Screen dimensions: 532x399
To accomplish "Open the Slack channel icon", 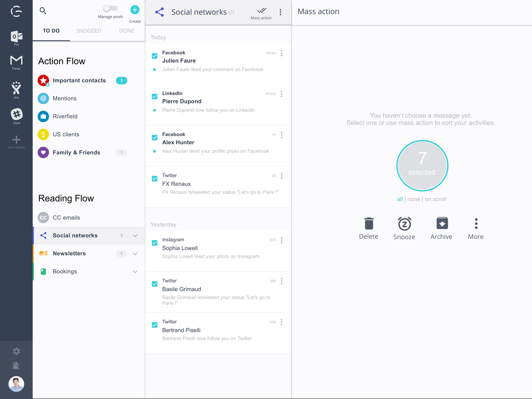I will point(16,114).
